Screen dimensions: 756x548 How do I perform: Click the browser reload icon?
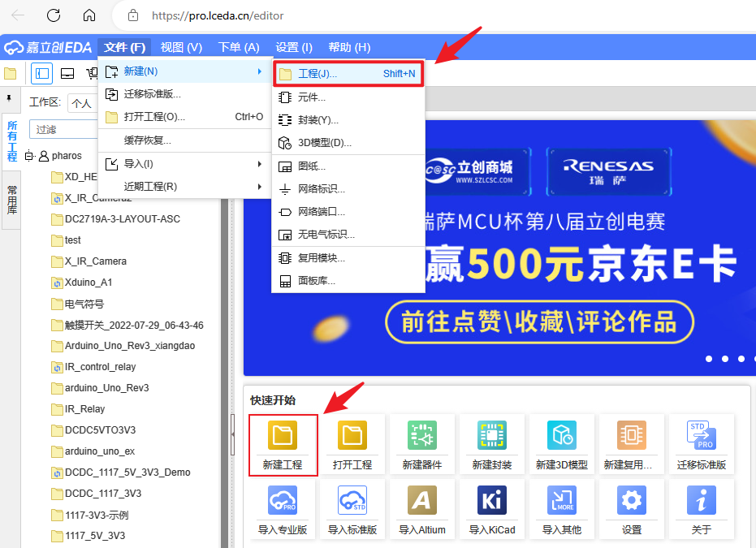point(54,15)
